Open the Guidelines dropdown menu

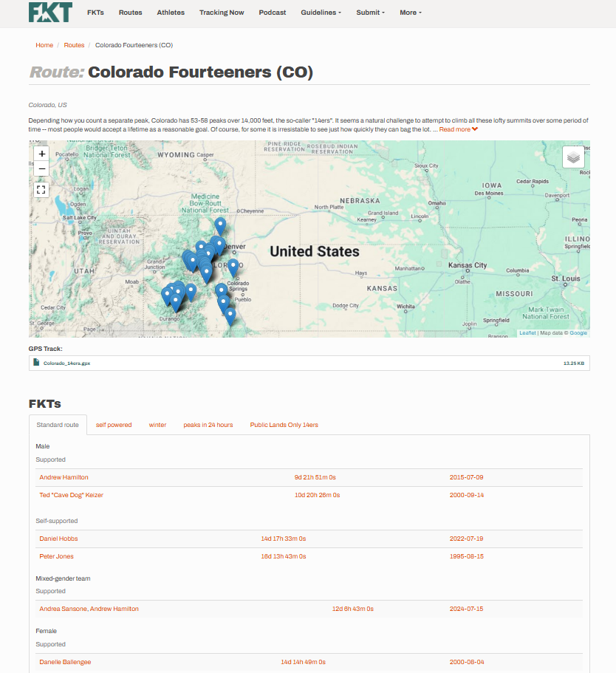[321, 13]
